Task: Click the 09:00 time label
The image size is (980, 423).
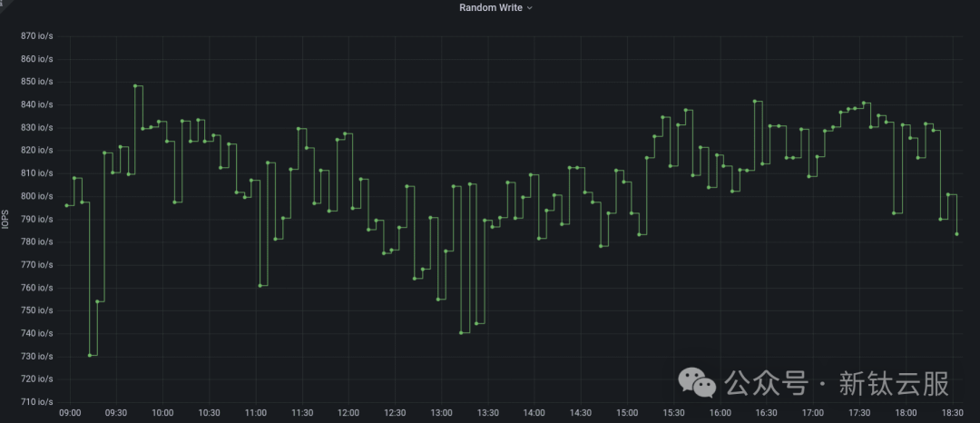Action: point(70,413)
